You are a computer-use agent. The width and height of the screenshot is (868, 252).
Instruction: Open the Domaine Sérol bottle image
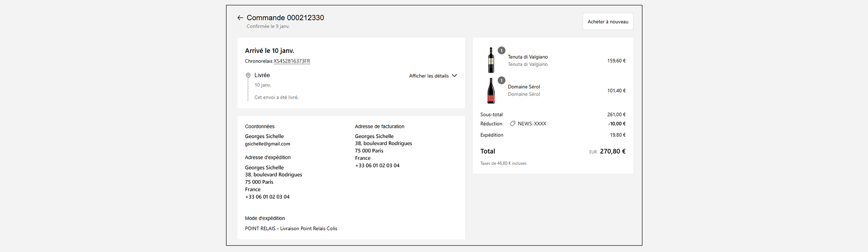(x=491, y=91)
